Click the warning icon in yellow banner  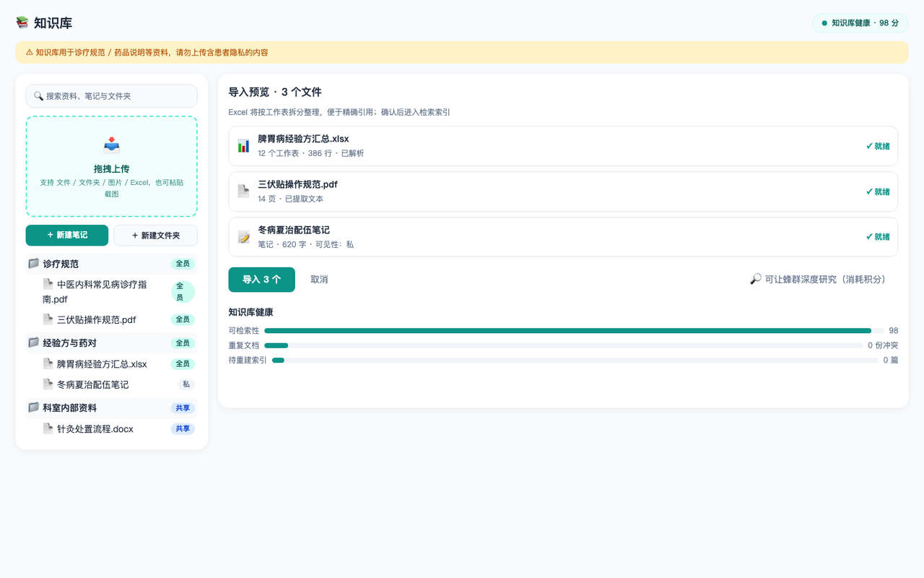point(29,52)
